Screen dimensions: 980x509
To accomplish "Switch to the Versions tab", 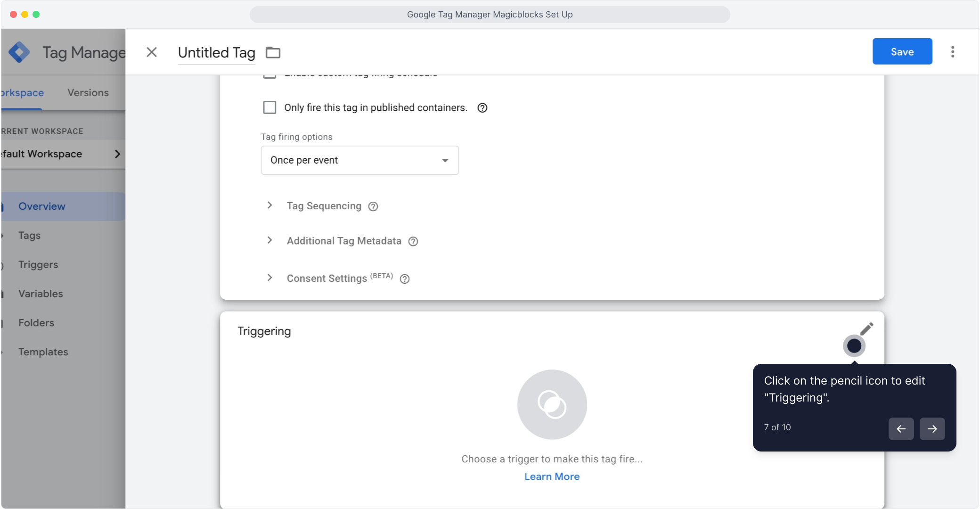I will [88, 93].
